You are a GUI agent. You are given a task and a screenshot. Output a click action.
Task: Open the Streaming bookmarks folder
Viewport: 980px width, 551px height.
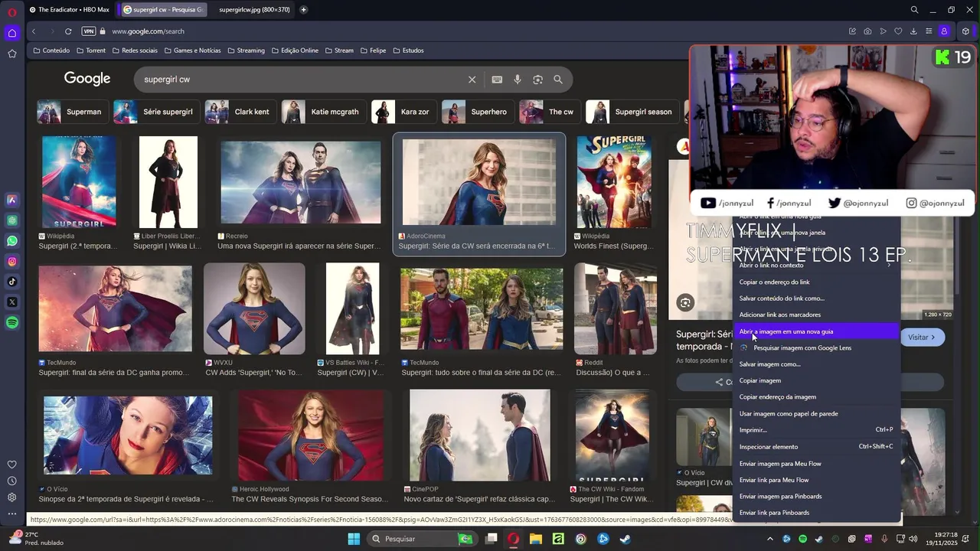point(246,51)
